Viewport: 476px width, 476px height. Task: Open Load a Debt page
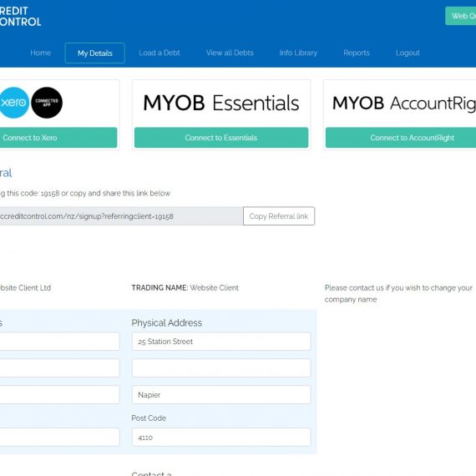(x=160, y=53)
